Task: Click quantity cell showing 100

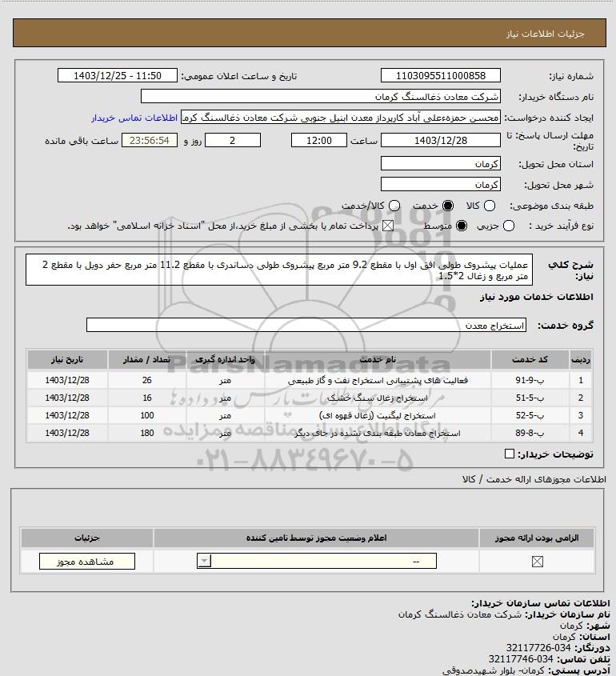Action: click(x=146, y=416)
